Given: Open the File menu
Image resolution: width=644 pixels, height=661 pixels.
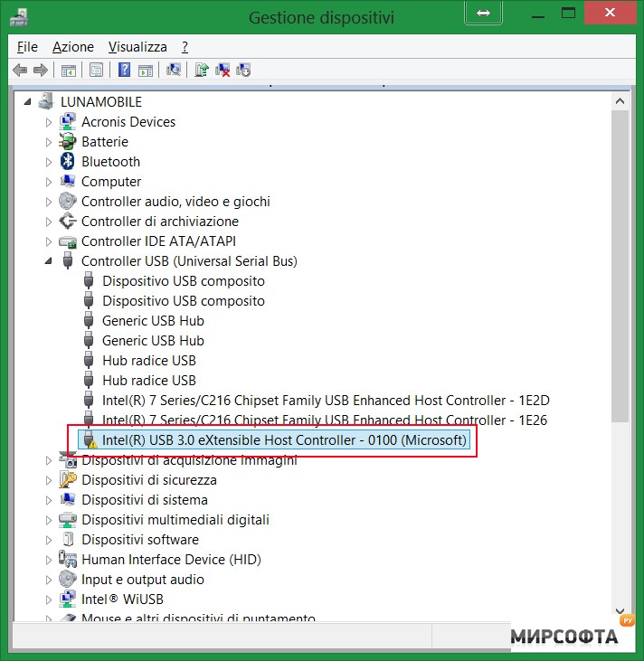Looking at the screenshot, I should (27, 47).
